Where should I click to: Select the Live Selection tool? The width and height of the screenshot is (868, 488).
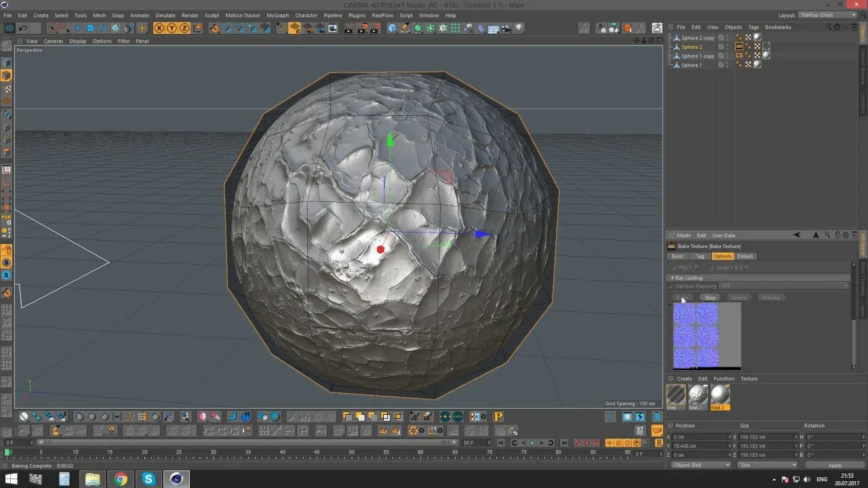[x=52, y=28]
